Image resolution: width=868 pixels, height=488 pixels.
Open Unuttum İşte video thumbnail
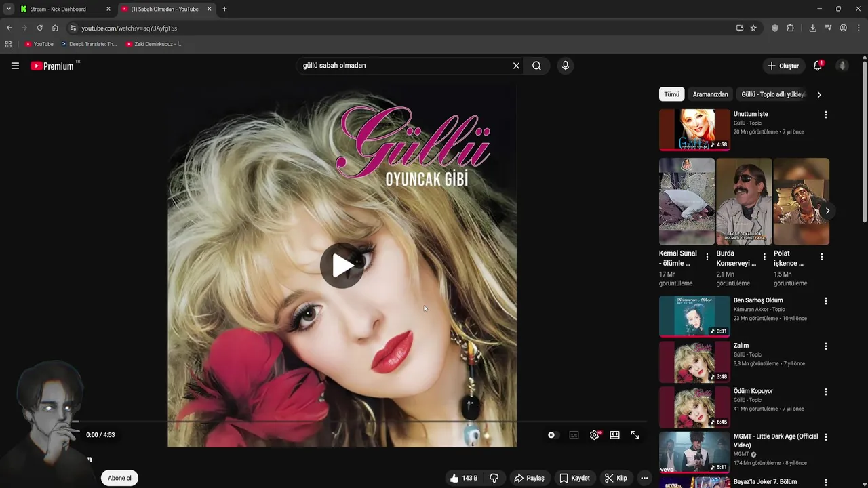click(694, 129)
